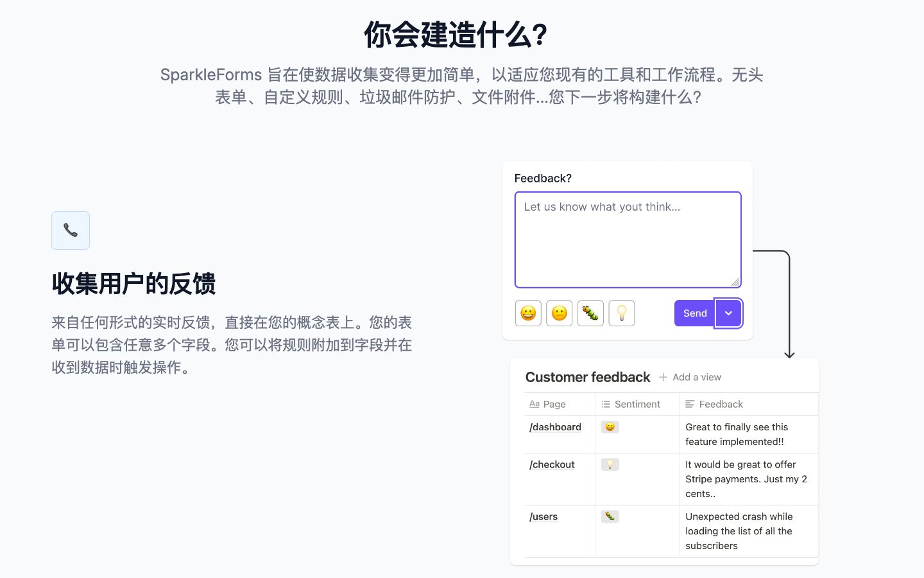Image resolution: width=924 pixels, height=578 pixels.
Task: Click the Send button
Action: 694,313
